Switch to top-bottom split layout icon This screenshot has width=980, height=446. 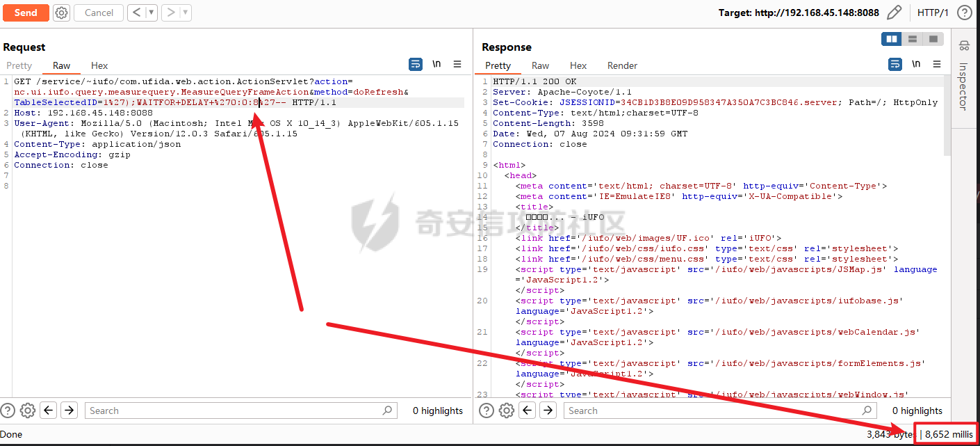[913, 39]
